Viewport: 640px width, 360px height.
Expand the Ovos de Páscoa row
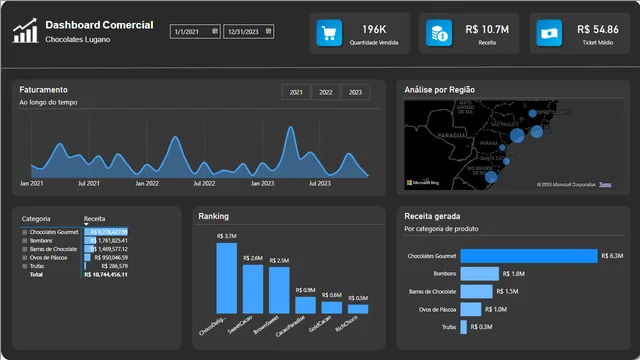click(x=24, y=258)
